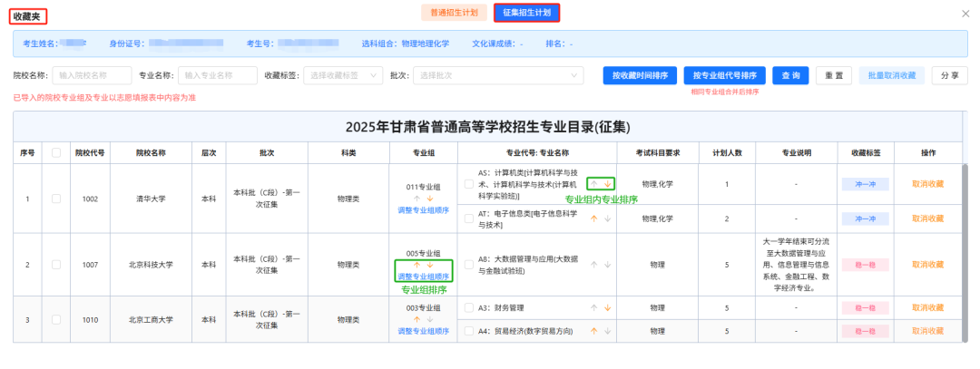
Task: Click 稳一稳 tag on A8 大数据管理与应用 row
Action: click(865, 265)
